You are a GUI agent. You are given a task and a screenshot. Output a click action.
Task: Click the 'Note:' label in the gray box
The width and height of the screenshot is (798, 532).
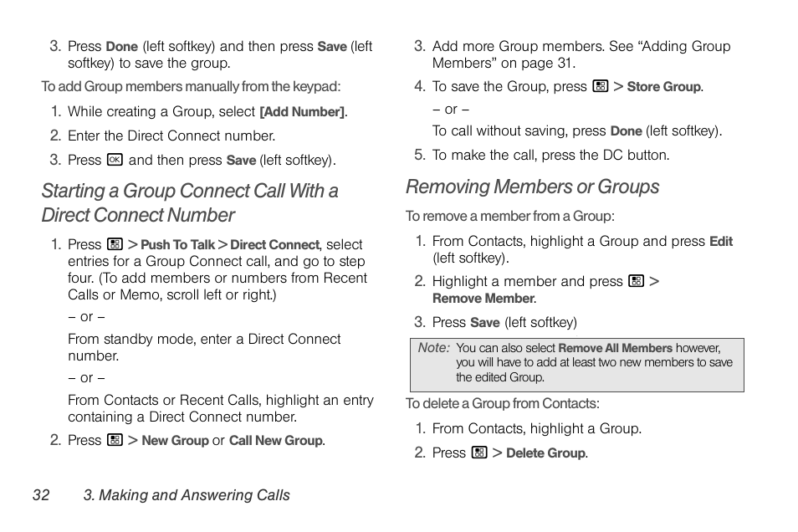(433, 348)
